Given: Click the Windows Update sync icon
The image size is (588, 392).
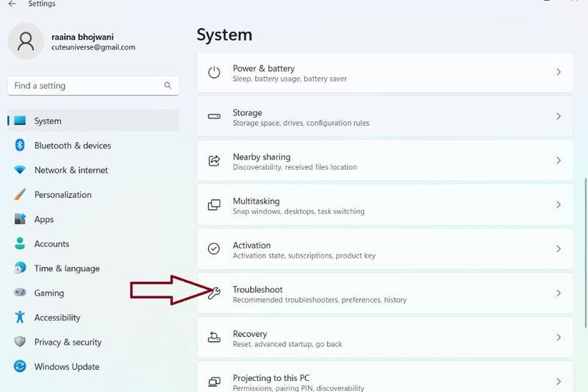Looking at the screenshot, I should point(20,366).
